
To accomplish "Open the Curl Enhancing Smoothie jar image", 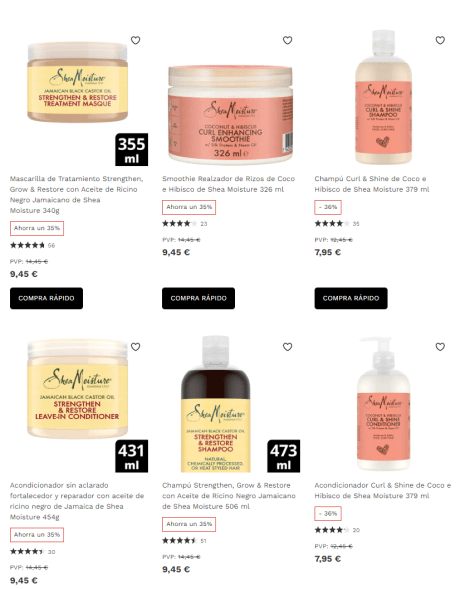I will click(x=230, y=115).
